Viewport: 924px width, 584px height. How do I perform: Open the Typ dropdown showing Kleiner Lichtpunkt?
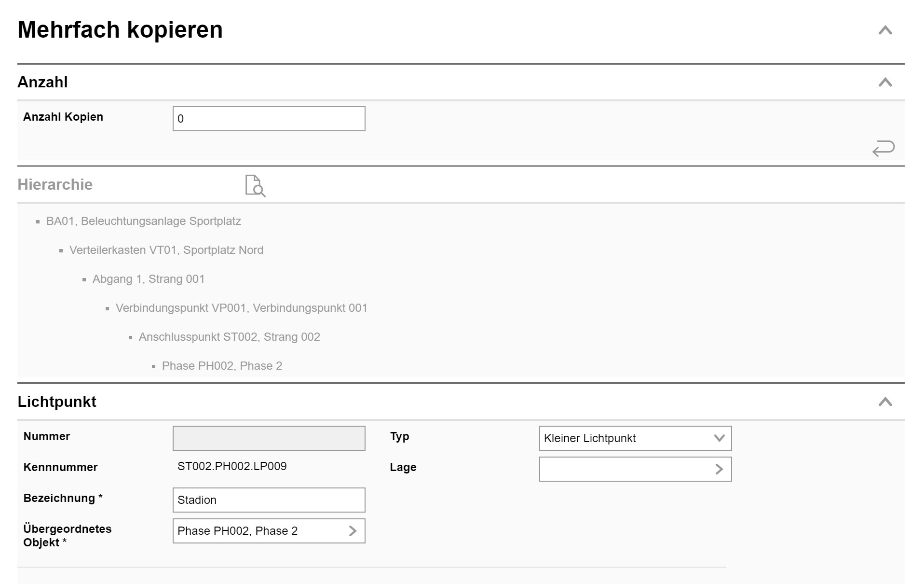coord(719,438)
